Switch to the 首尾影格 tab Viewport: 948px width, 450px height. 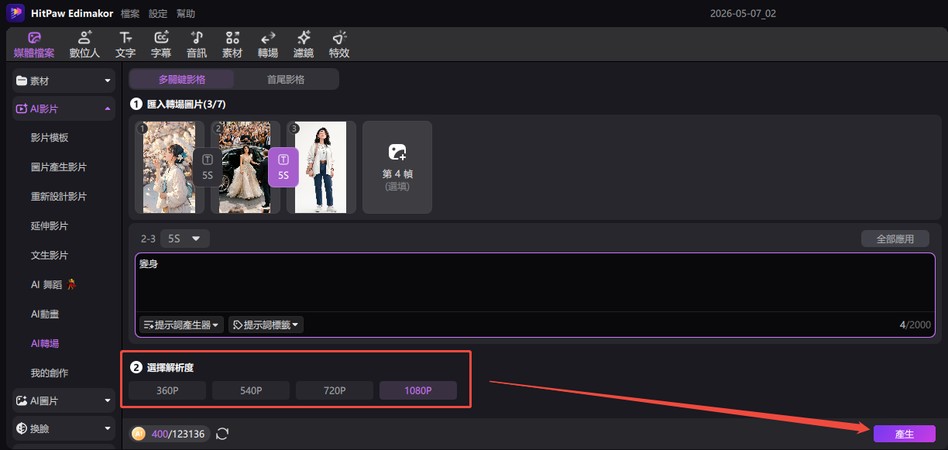click(286, 79)
